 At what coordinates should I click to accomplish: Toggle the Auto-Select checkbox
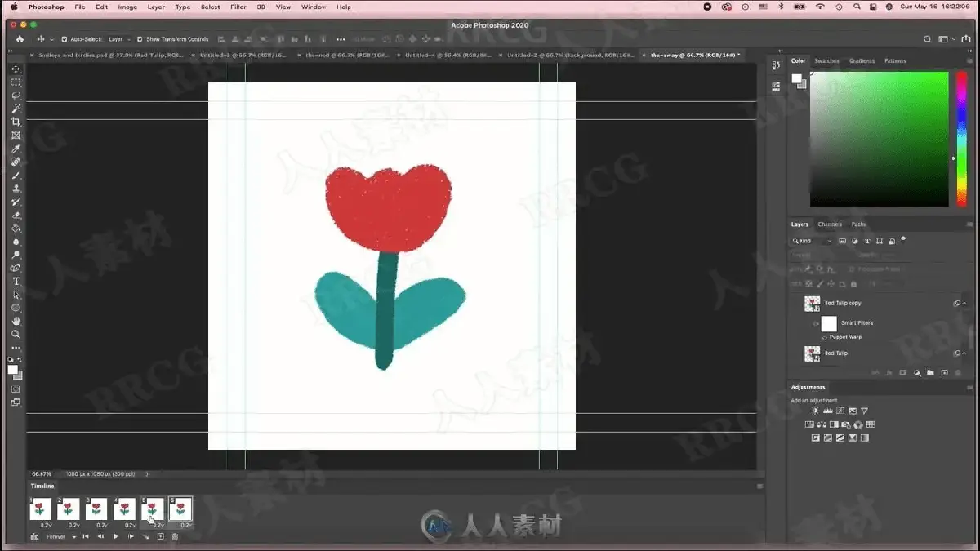65,39
